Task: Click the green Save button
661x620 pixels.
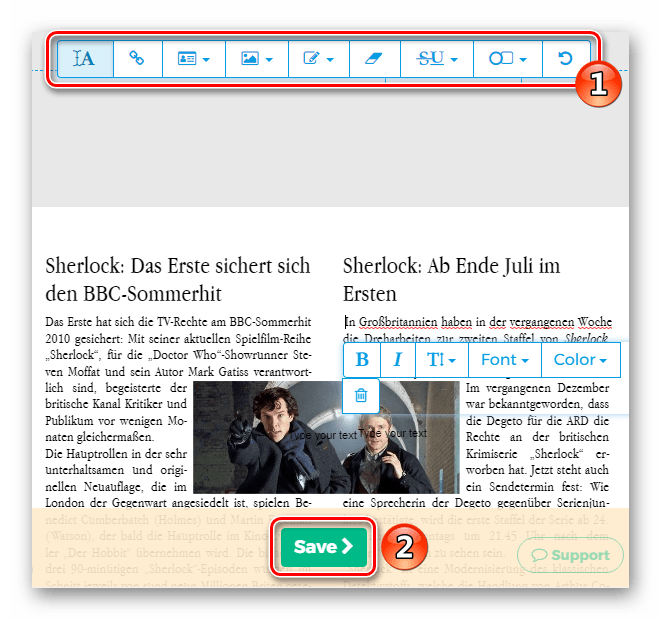Action: click(323, 547)
